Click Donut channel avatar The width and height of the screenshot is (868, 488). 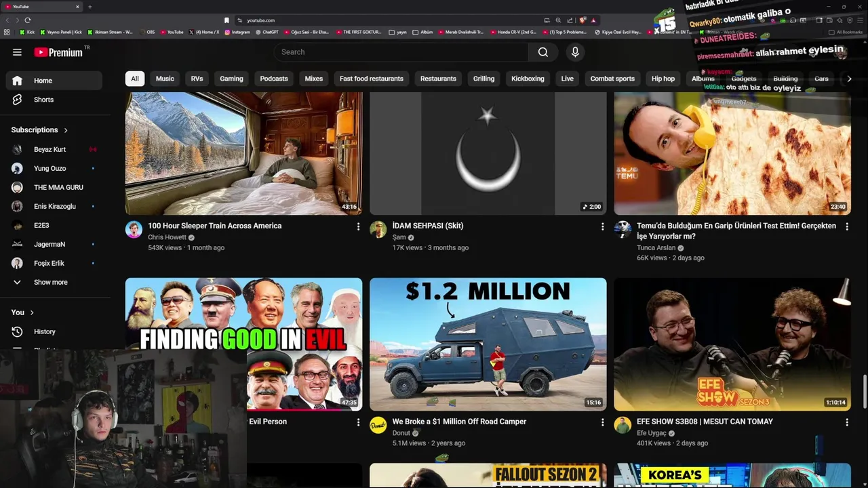pos(378,425)
